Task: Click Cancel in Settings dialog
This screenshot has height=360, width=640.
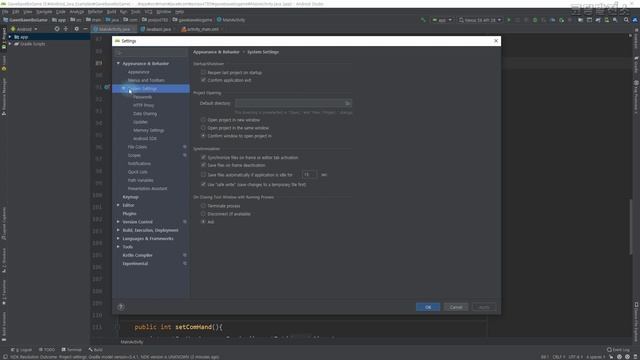Action: point(456,307)
